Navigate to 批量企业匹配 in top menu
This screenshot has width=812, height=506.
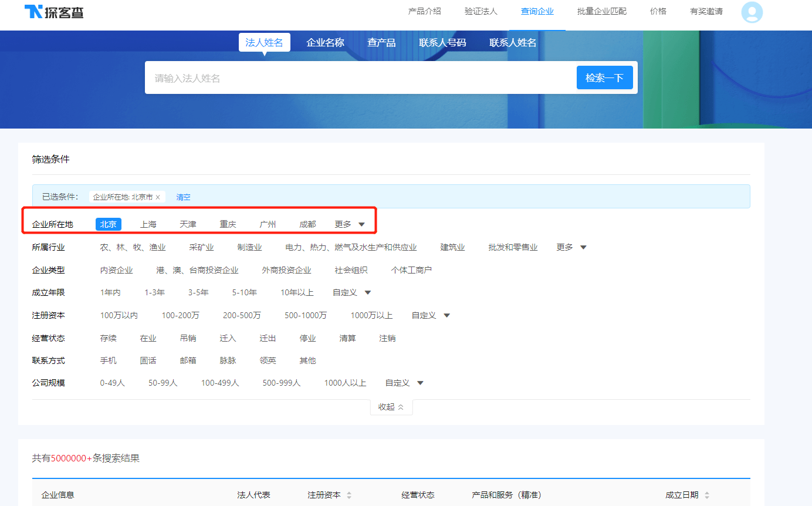pos(601,11)
